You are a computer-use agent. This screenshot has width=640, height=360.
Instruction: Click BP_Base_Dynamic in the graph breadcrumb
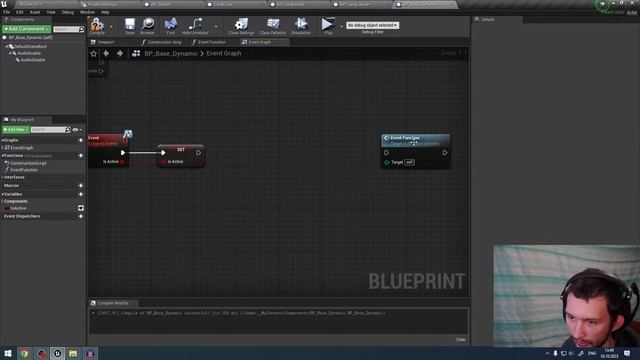(171, 53)
